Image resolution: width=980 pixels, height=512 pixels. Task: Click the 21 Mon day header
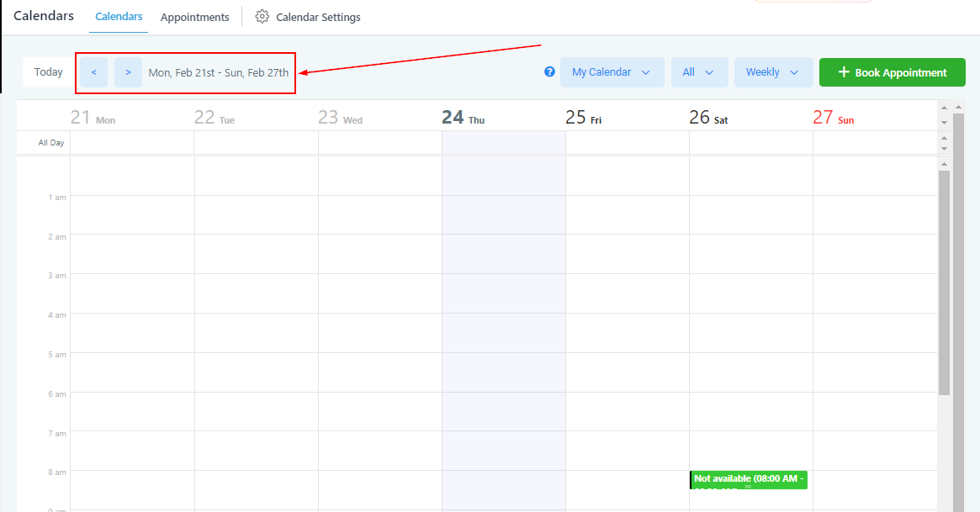coord(93,118)
